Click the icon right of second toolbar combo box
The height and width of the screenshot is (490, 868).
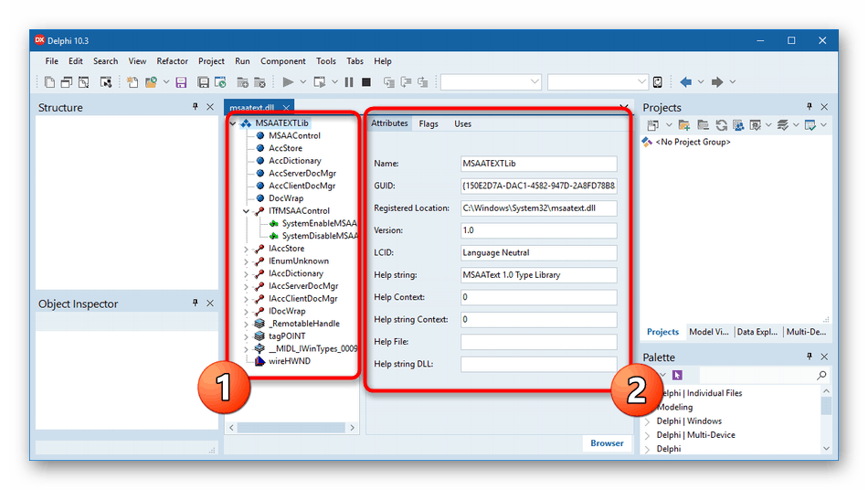(658, 82)
